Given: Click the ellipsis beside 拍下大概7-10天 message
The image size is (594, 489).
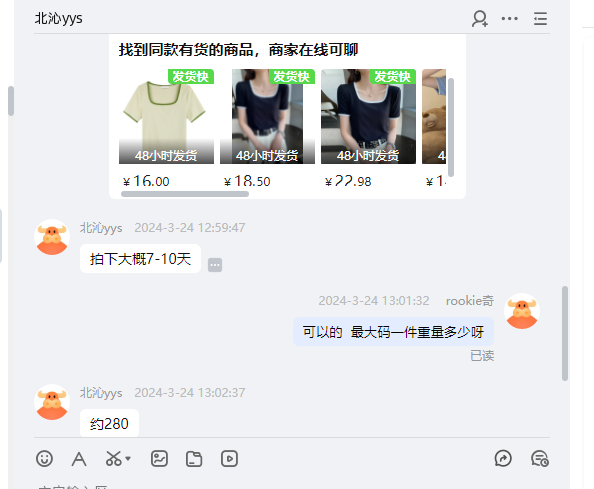Looking at the screenshot, I should click(215, 265).
